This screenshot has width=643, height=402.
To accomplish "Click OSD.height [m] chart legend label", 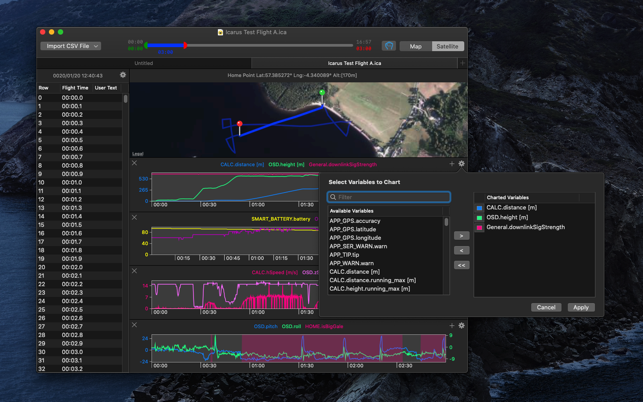I will [286, 164].
